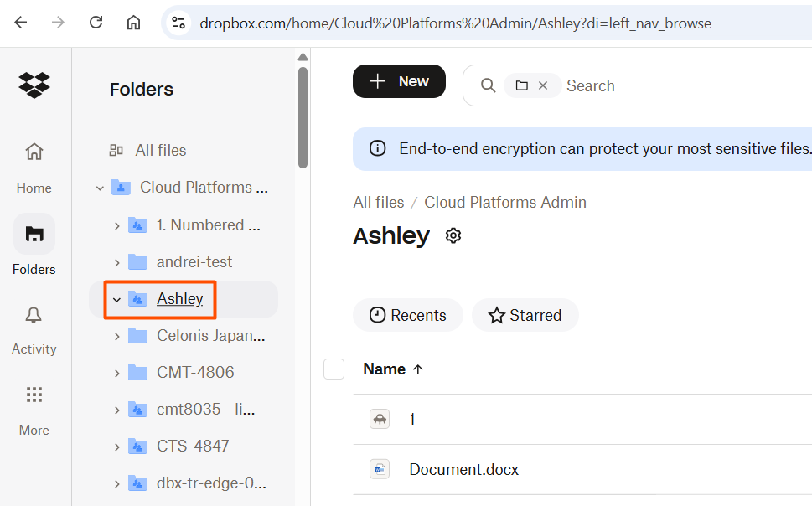The image size is (812, 506).
Task: Create new item with New button
Action: tap(399, 81)
